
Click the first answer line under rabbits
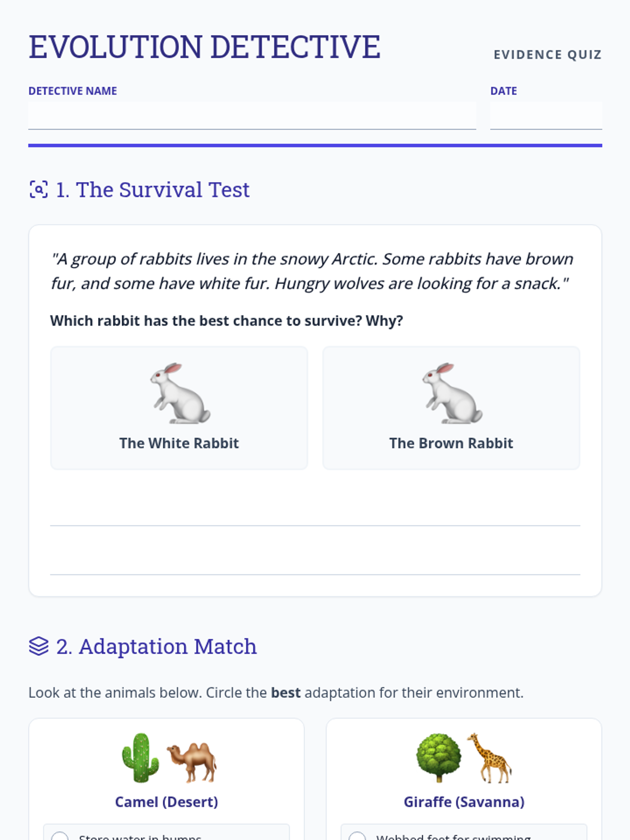(x=315, y=513)
